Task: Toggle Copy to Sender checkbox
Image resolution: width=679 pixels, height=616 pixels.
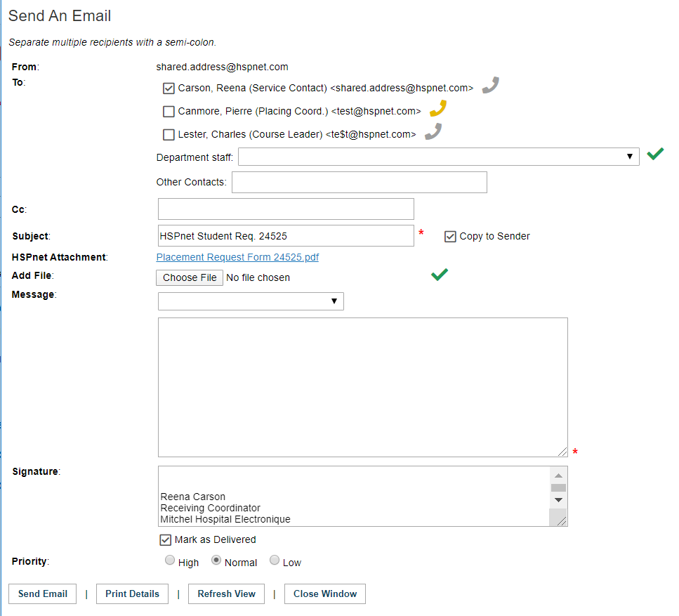Action: (450, 237)
